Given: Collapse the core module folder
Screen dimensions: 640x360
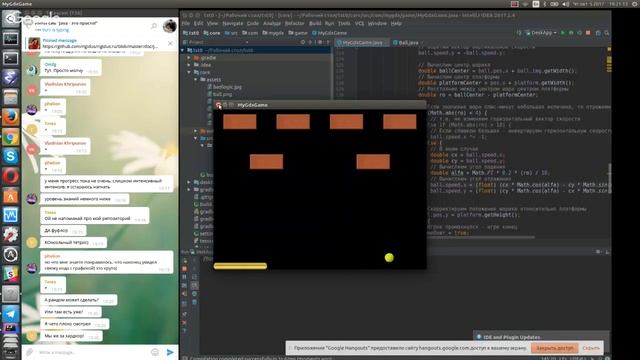Looking at the screenshot, I should coord(189,72).
